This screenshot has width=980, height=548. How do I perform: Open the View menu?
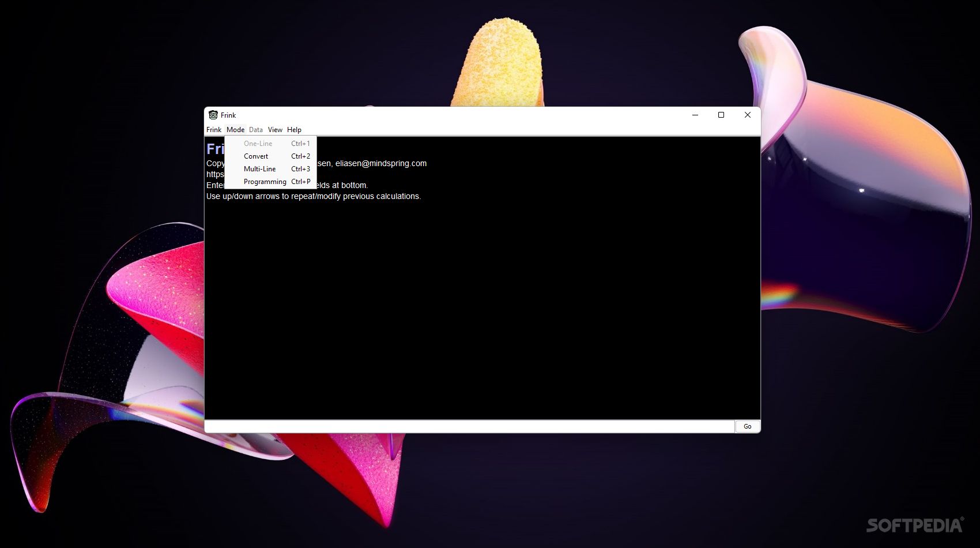(275, 130)
